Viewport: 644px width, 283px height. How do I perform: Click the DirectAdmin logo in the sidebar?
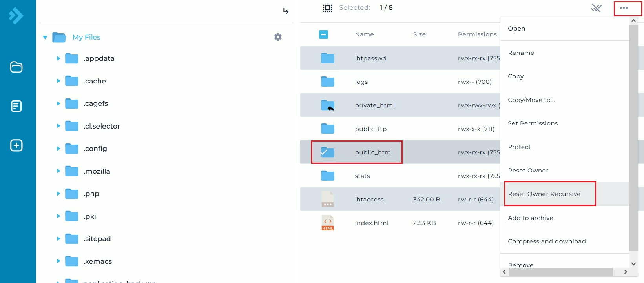[16, 16]
